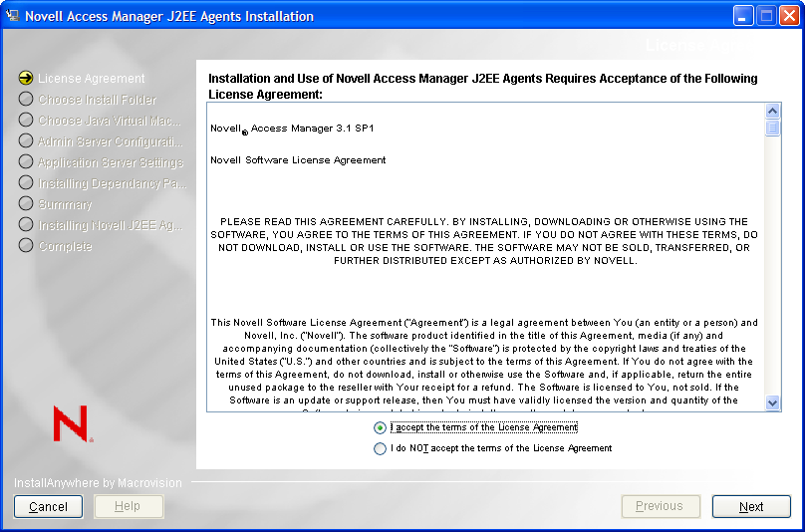Click the License Agreement step arrow icon
The height and width of the screenshot is (532, 805).
click(26, 78)
